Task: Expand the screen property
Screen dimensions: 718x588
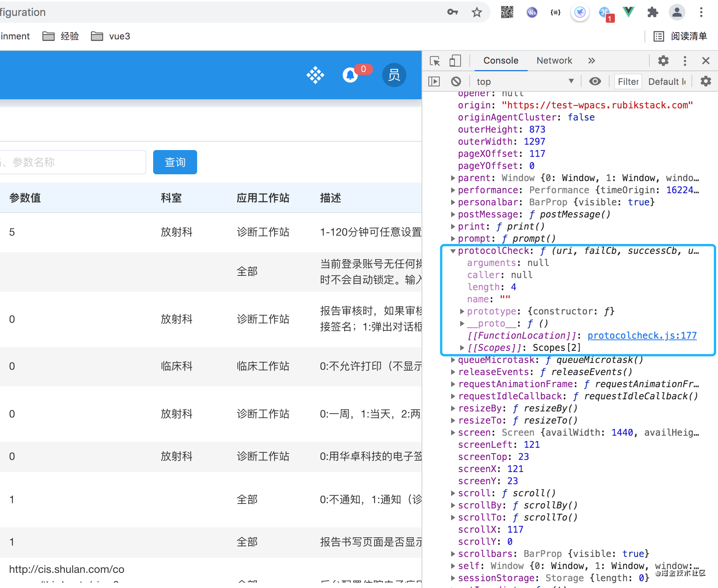Action: [453, 433]
